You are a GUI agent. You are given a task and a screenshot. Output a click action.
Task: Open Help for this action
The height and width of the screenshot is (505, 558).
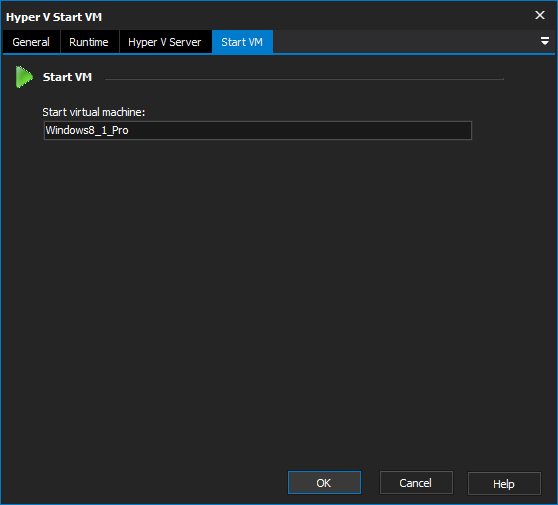click(504, 484)
